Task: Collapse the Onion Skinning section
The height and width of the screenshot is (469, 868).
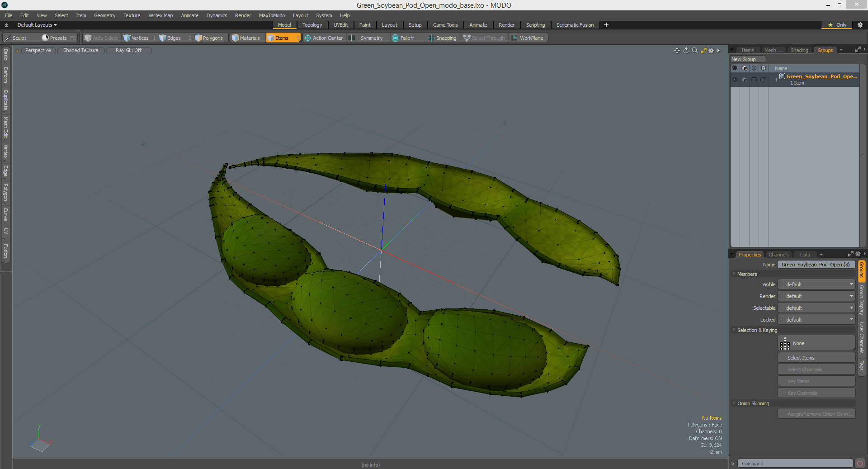Action: 734,403
